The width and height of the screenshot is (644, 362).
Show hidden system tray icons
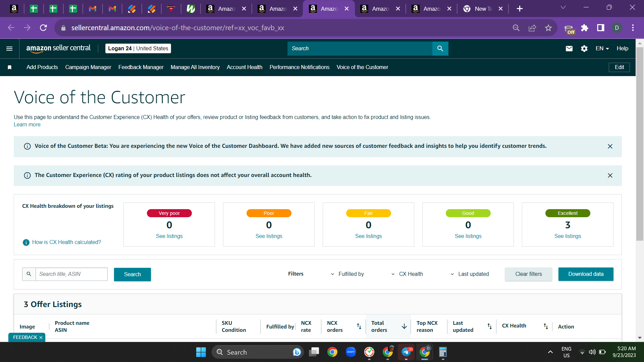click(550, 352)
